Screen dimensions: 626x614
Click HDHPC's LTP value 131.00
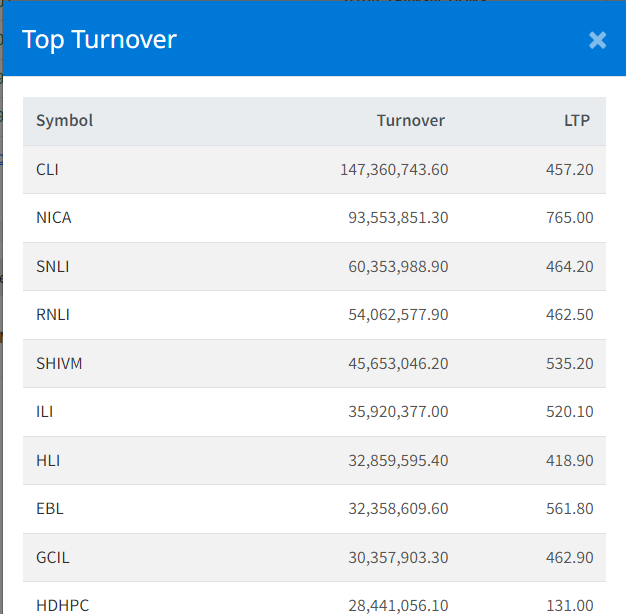(571, 605)
